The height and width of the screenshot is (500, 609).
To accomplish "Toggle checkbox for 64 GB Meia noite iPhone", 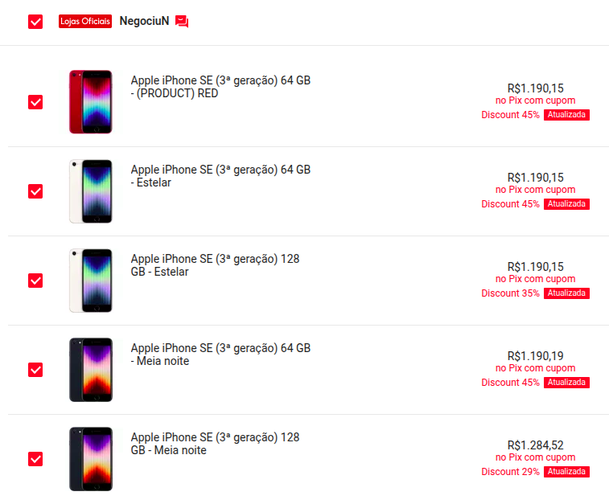I will pyautogui.click(x=35, y=370).
